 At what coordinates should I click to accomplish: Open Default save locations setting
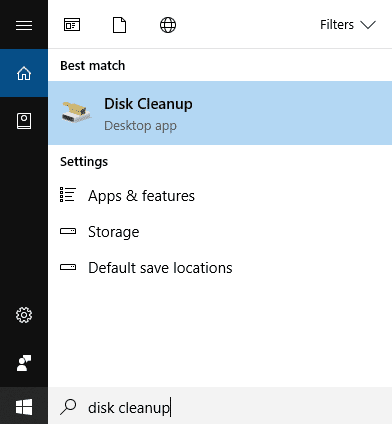(220, 268)
